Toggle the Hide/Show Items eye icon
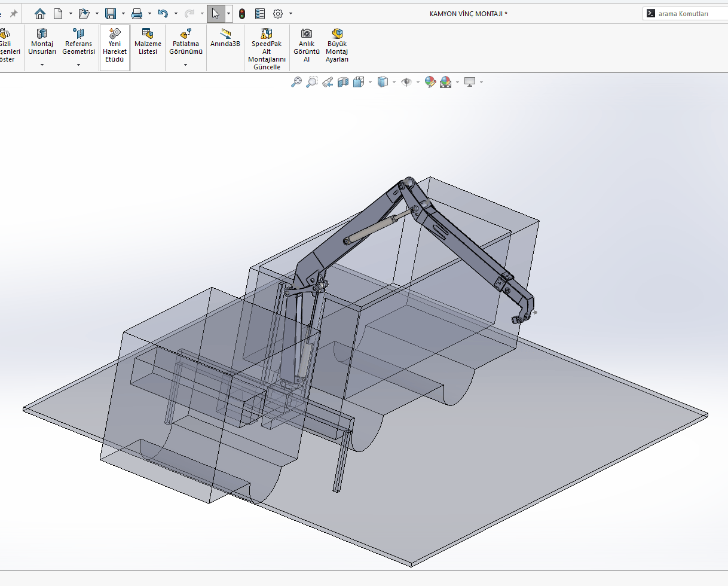Viewport: 728px width, 586px height. coord(406,82)
